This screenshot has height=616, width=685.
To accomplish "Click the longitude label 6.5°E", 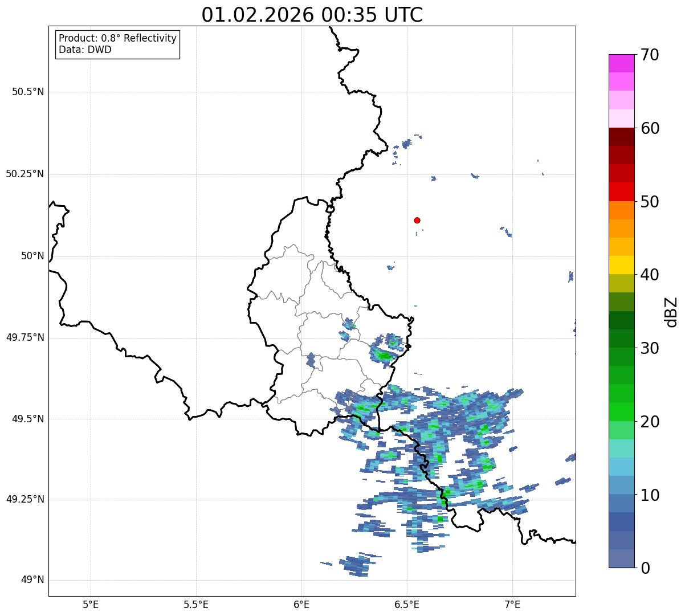I will pyautogui.click(x=407, y=604).
